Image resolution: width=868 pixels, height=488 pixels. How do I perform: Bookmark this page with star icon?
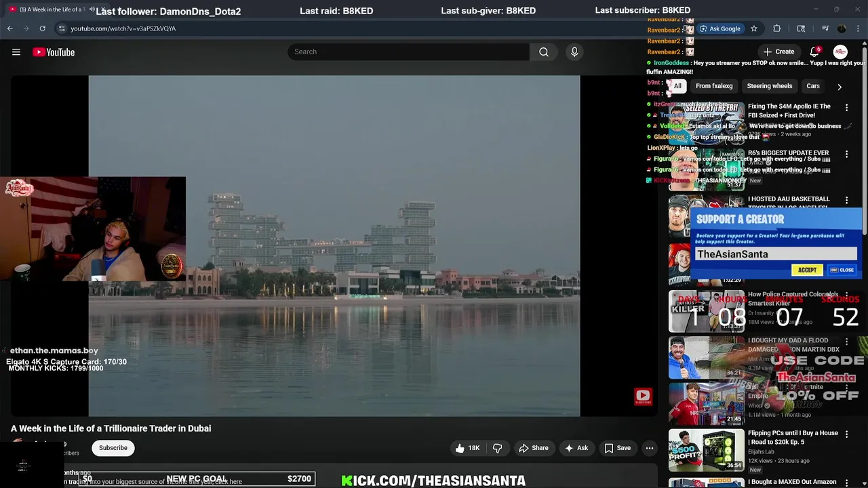pyautogui.click(x=753, y=28)
